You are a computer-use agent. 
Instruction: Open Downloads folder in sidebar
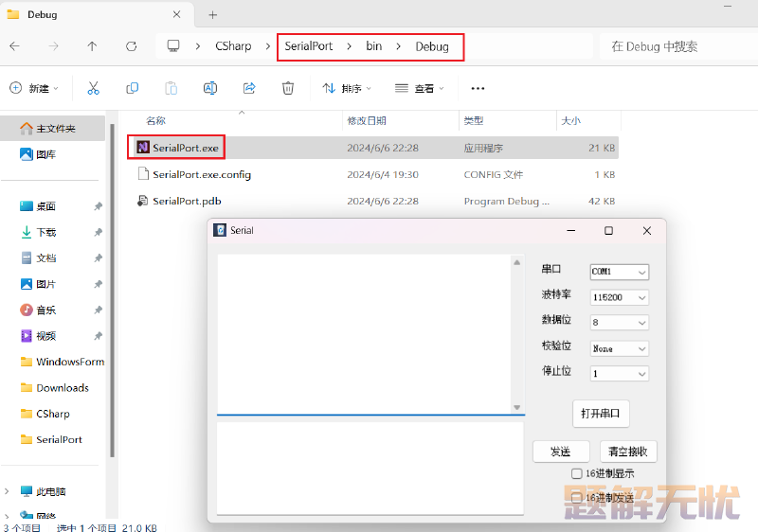(x=53, y=388)
